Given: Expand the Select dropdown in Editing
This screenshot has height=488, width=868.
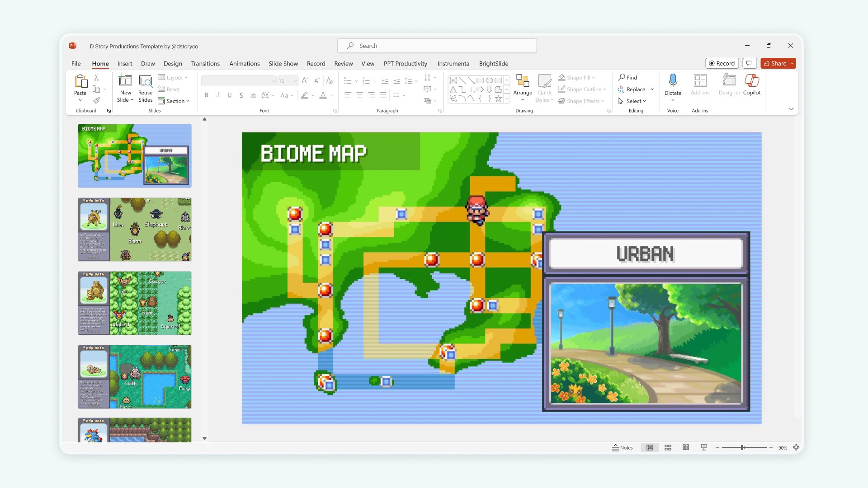Looking at the screenshot, I should point(636,101).
